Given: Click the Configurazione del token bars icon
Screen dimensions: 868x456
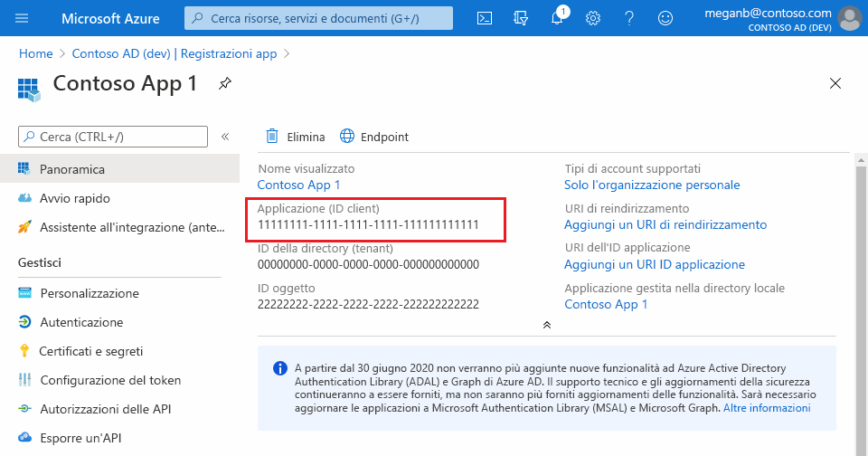Looking at the screenshot, I should [x=25, y=379].
